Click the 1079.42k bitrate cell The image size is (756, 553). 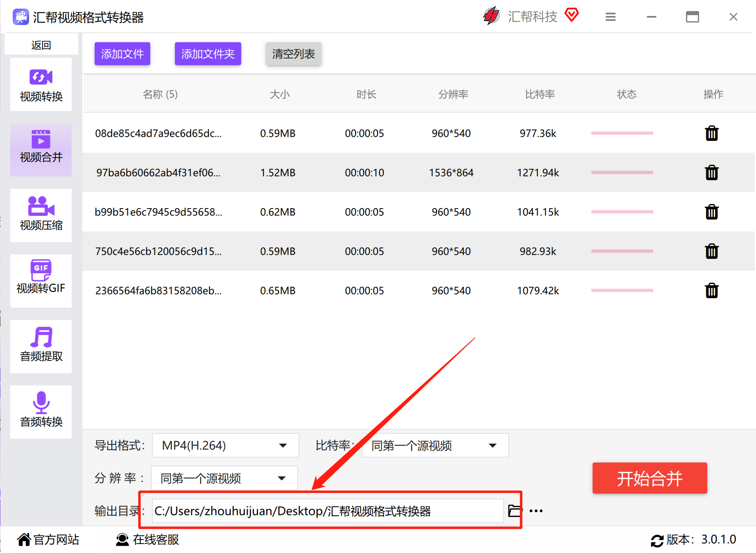[538, 290]
